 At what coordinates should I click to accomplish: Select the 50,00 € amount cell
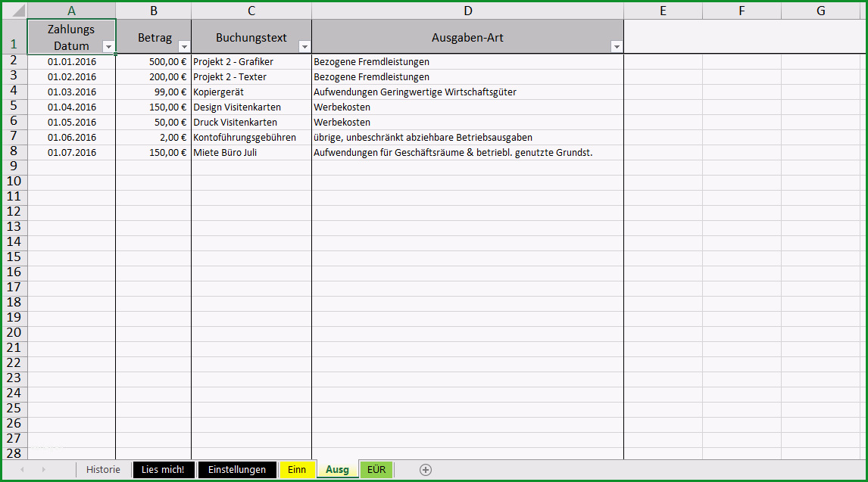(x=153, y=122)
